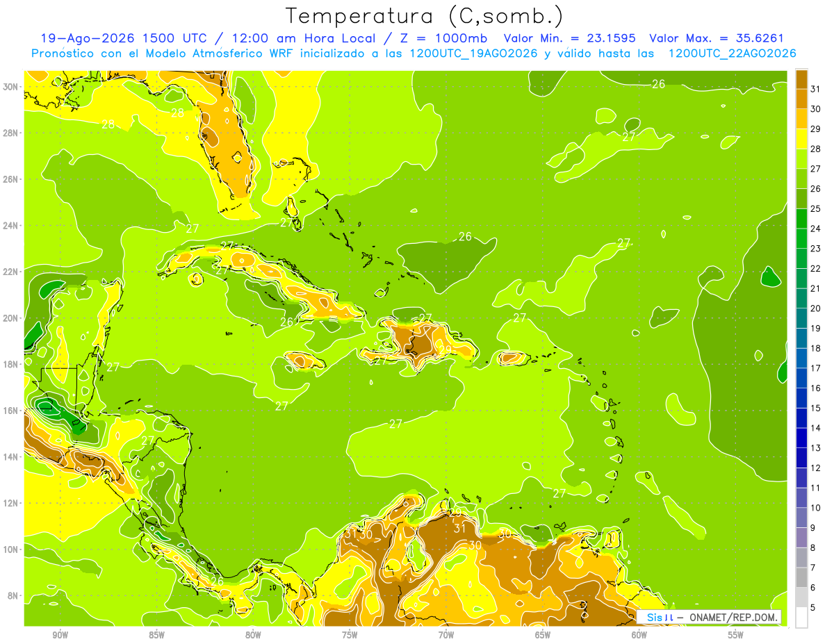Click the '28N' latitude axis label

pos(11,133)
